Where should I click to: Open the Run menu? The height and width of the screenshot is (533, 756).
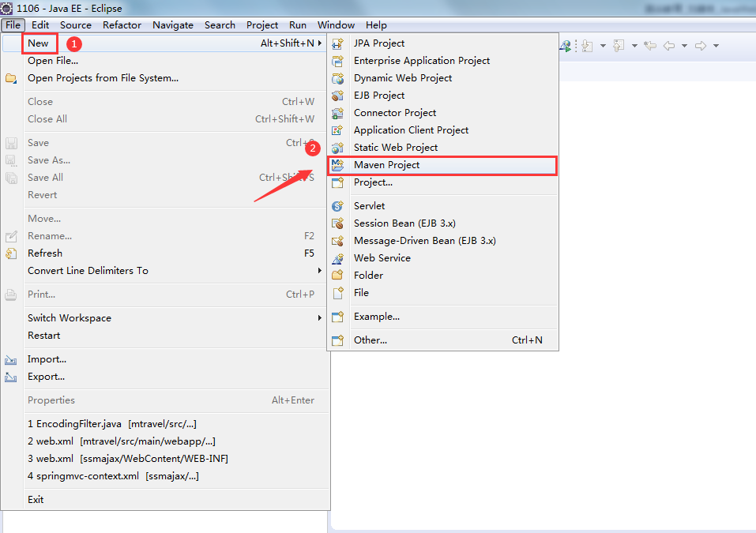pyautogui.click(x=298, y=25)
